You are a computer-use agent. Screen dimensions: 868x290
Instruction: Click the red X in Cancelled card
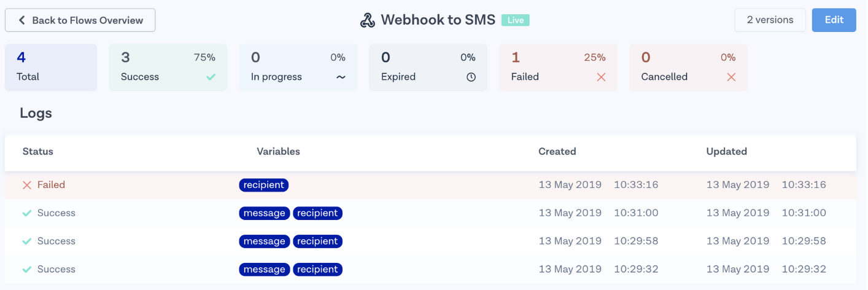click(x=730, y=77)
